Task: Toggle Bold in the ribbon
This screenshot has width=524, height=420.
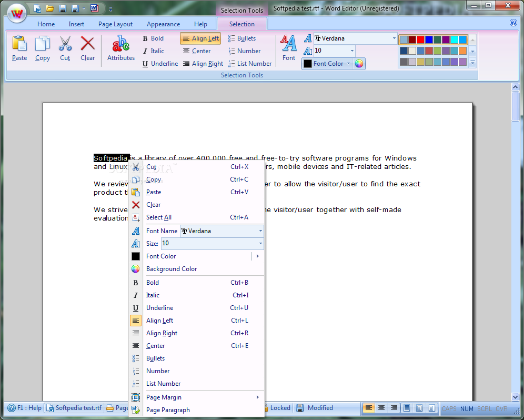Action: [153, 38]
